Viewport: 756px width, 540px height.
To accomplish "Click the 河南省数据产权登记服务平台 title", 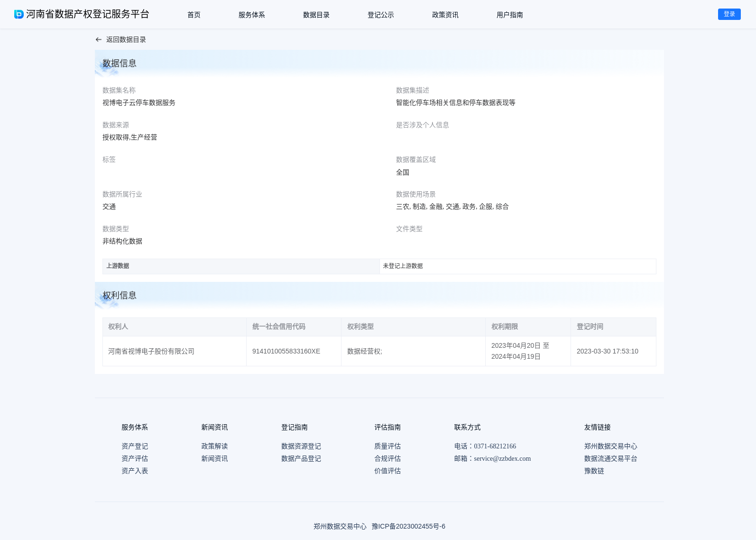I will [88, 14].
